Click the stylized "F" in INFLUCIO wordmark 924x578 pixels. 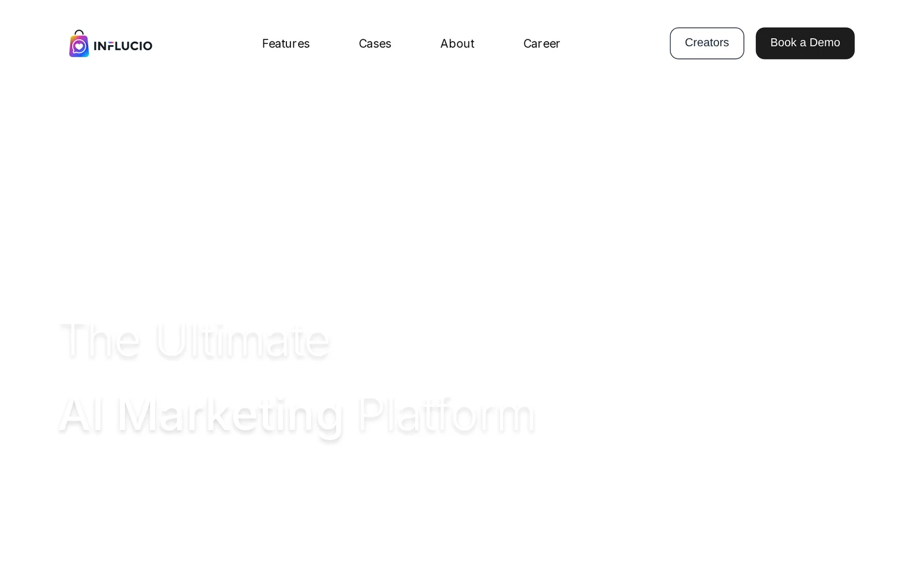click(111, 46)
